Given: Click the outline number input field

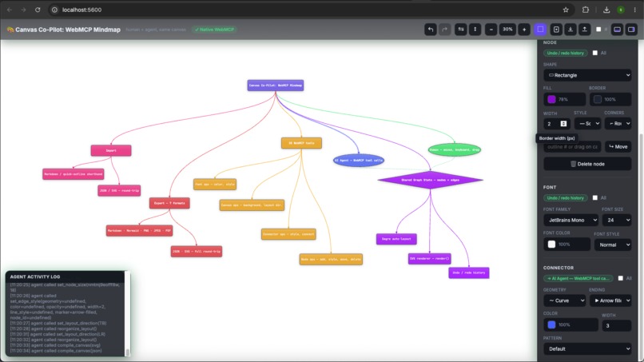Looking at the screenshot, I should tap(572, 147).
